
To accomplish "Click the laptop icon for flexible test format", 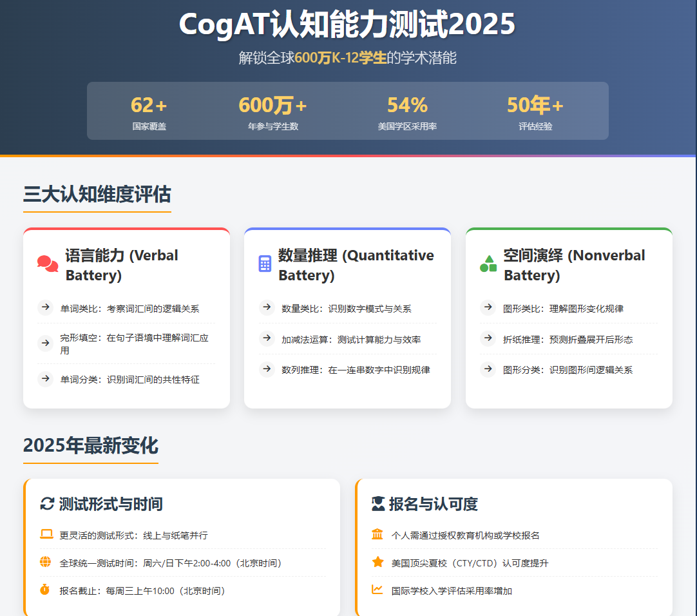I will (x=46, y=534).
